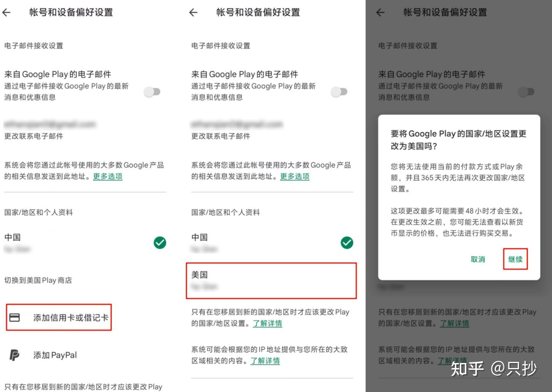Click the back arrow in the dialog screen
This screenshot has height=392, width=552.
(x=380, y=12)
